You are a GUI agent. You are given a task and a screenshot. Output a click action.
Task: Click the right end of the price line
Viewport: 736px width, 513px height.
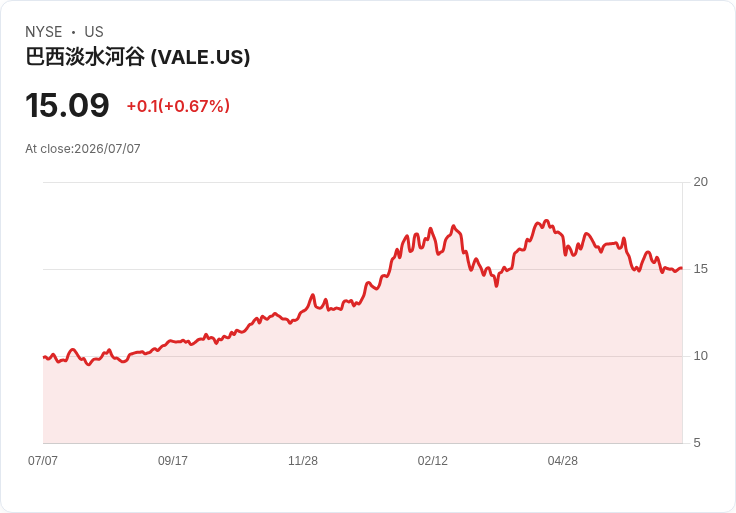click(x=682, y=268)
